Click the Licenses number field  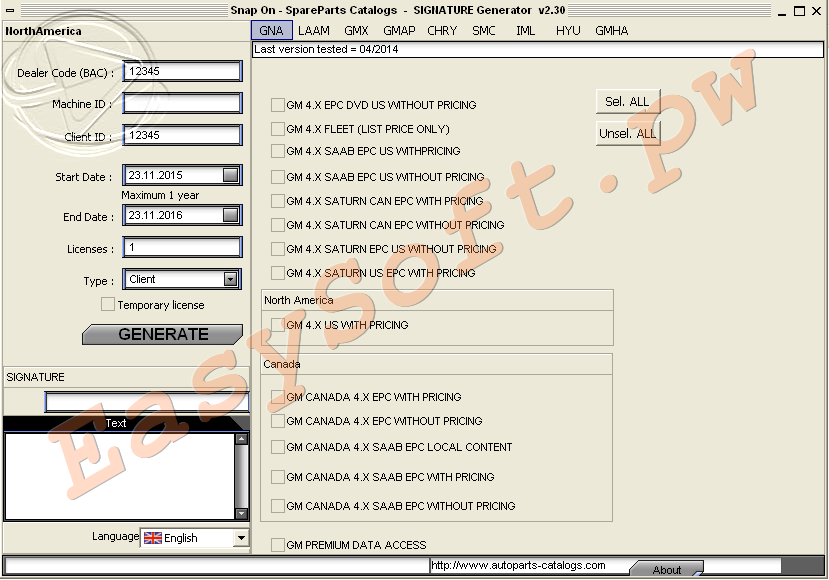[182, 247]
